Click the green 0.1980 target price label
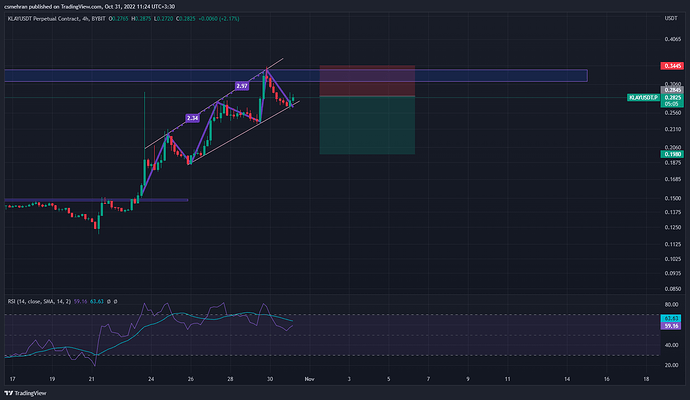This screenshot has width=690, height=400. [672, 154]
